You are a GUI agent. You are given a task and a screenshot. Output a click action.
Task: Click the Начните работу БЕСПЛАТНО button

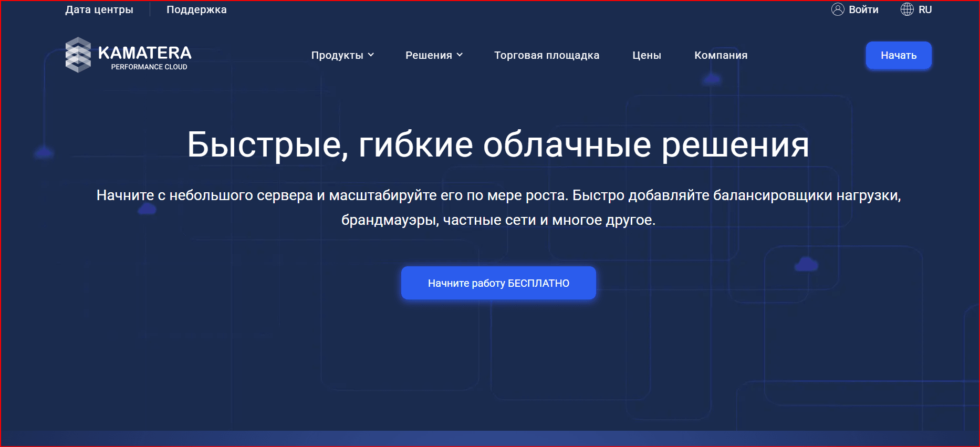click(x=498, y=283)
